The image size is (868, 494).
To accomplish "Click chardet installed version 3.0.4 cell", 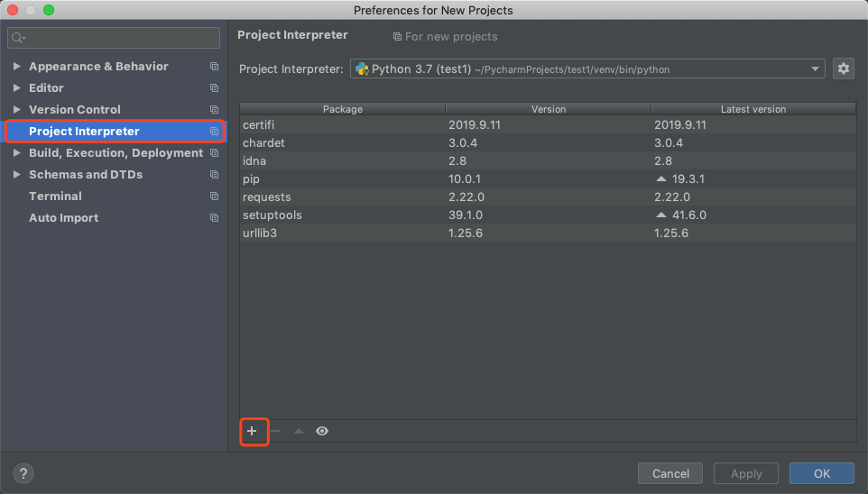I will point(463,142).
